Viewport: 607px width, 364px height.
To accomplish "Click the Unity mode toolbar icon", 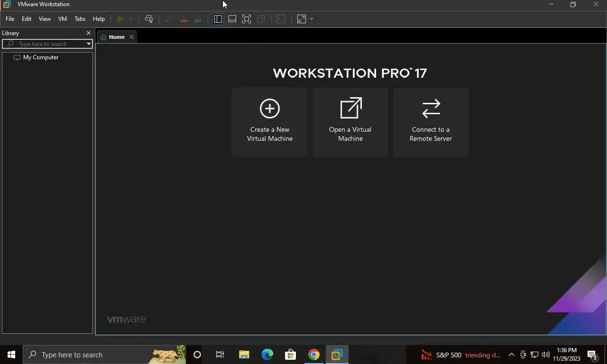I will tap(261, 19).
